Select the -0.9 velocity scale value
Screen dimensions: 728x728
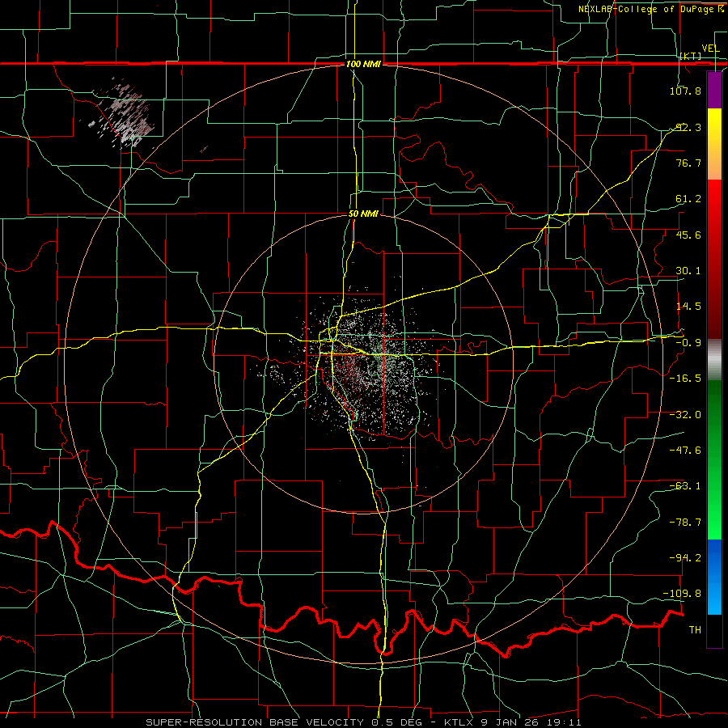pyautogui.click(x=688, y=343)
